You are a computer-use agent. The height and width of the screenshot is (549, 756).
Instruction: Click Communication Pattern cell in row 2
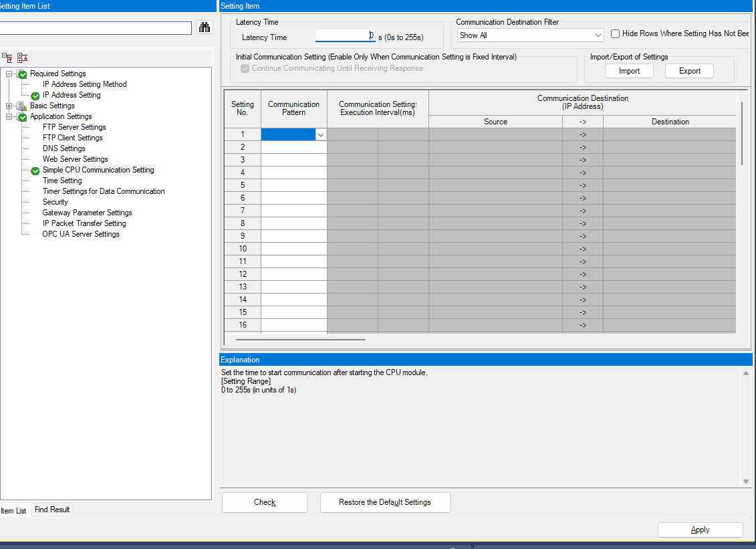point(293,147)
